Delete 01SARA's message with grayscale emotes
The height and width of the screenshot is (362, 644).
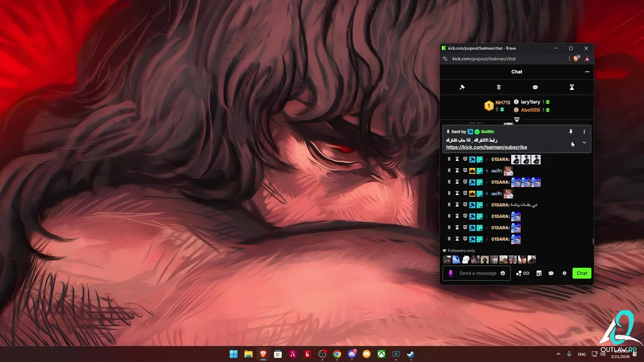click(x=449, y=159)
